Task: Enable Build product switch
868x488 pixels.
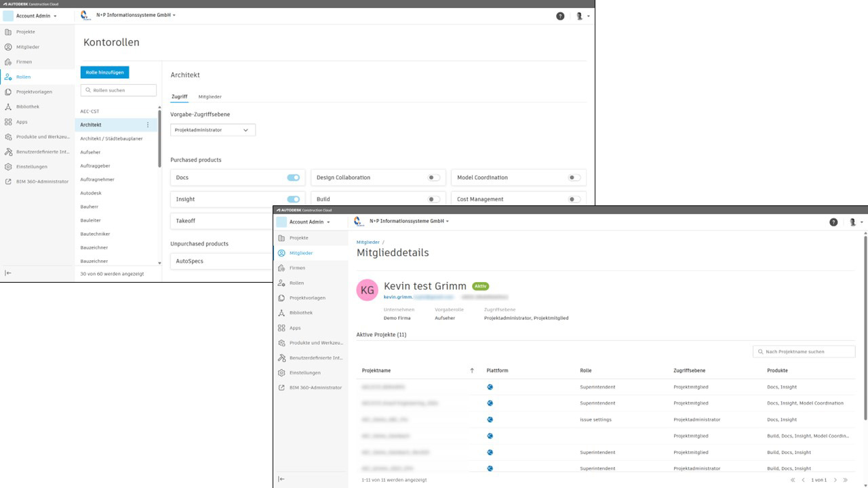Action: [433, 199]
